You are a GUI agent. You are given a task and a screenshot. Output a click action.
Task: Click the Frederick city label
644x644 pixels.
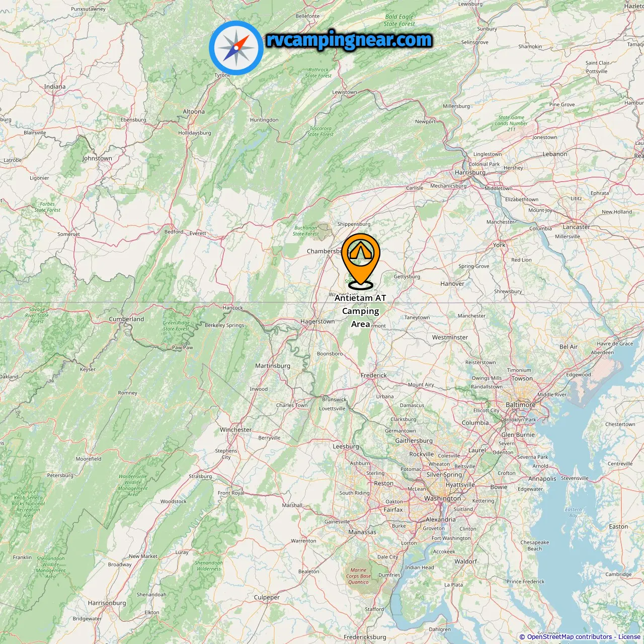coord(374,375)
